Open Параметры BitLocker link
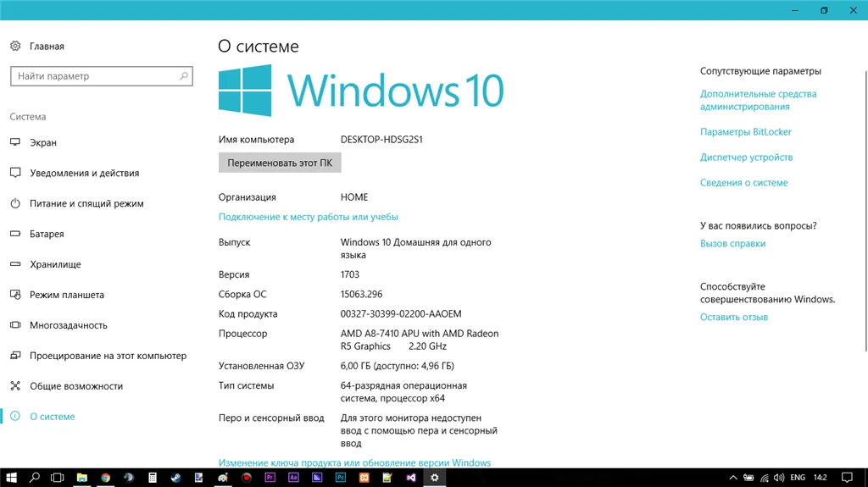This screenshot has height=487, width=868. point(746,132)
